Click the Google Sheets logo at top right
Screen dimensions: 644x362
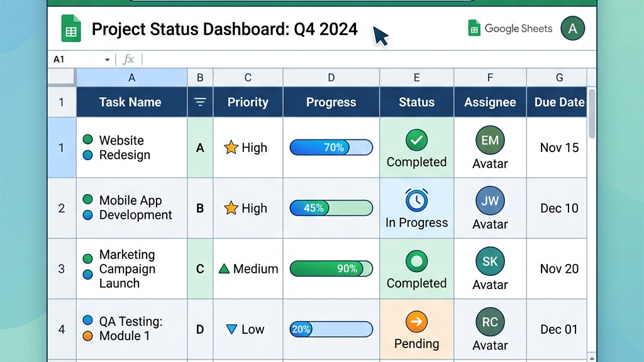tap(510, 28)
